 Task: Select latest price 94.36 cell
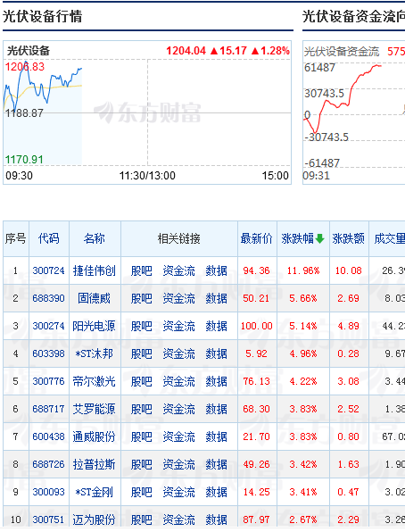256,270
